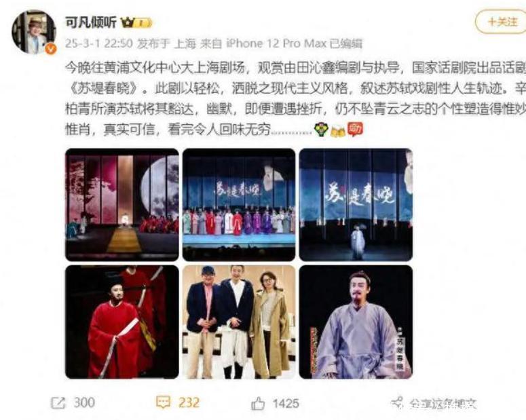The image size is (526, 420).
Task: Click the beer mugs emoji in the post
Action: point(338,130)
